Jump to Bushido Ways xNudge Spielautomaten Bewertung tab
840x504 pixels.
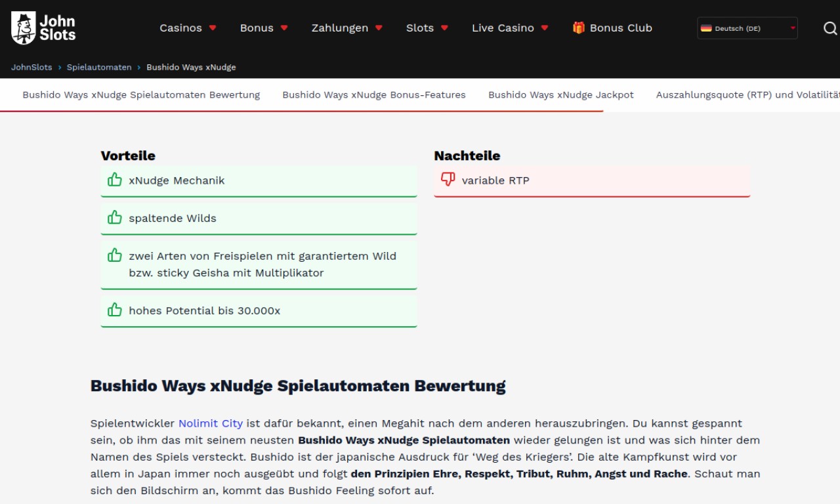pyautogui.click(x=141, y=95)
